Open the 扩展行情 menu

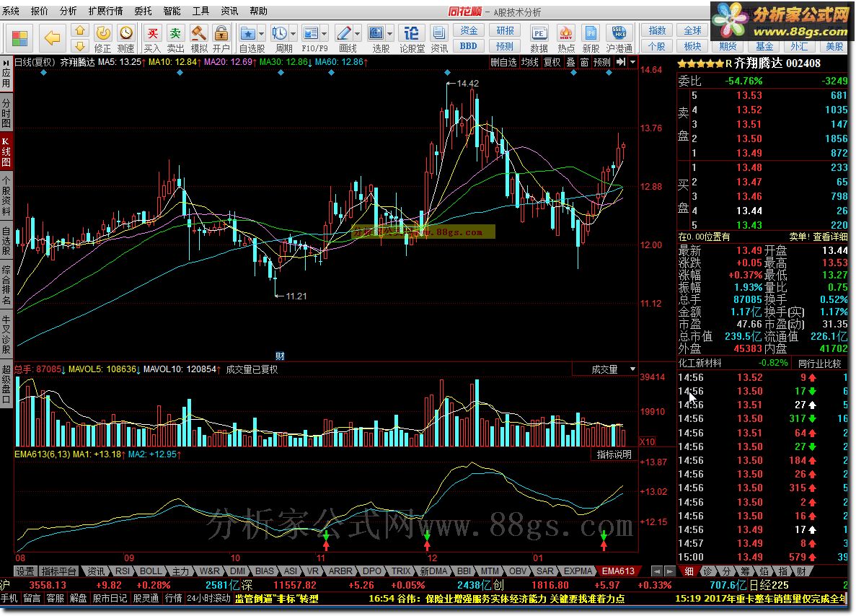point(105,11)
